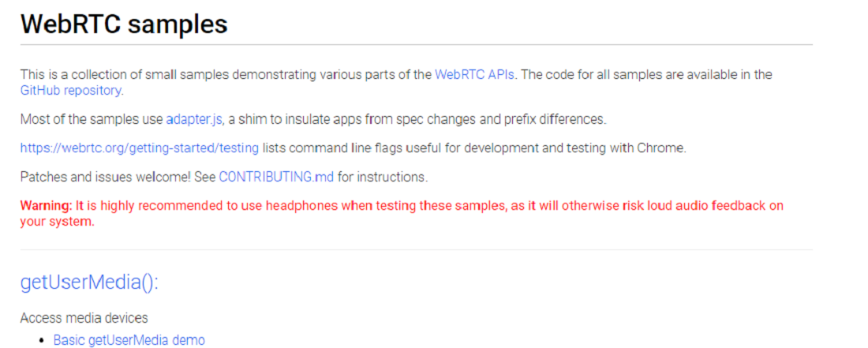868x348 pixels.
Task: Click the your system. text ending the warning
Action: 58,222
